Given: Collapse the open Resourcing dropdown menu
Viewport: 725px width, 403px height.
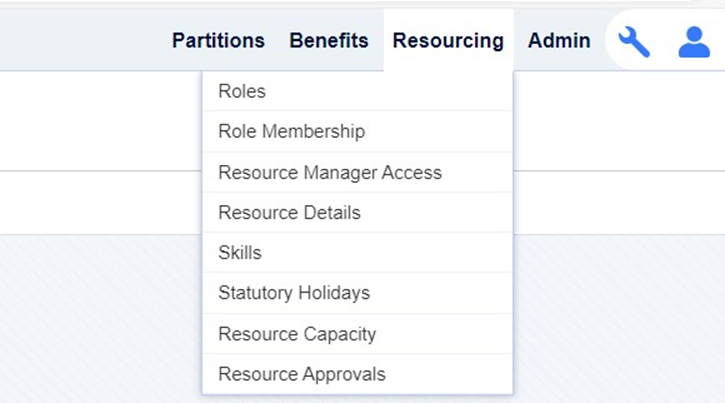Looking at the screenshot, I should point(448,41).
